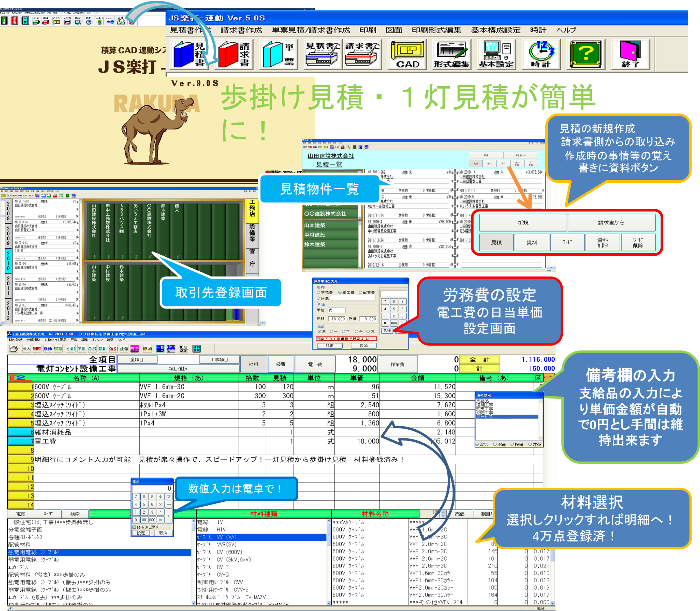Click the 終了 exit door icon
Image resolution: width=700 pixels, height=611 pixels.
(x=630, y=54)
